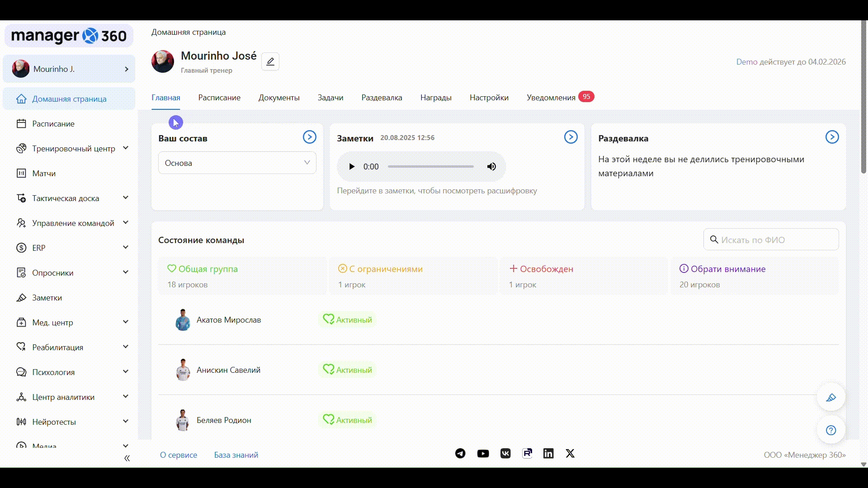868x488 pixels.
Task: Open Telegram social link icon
Action: tap(460, 453)
